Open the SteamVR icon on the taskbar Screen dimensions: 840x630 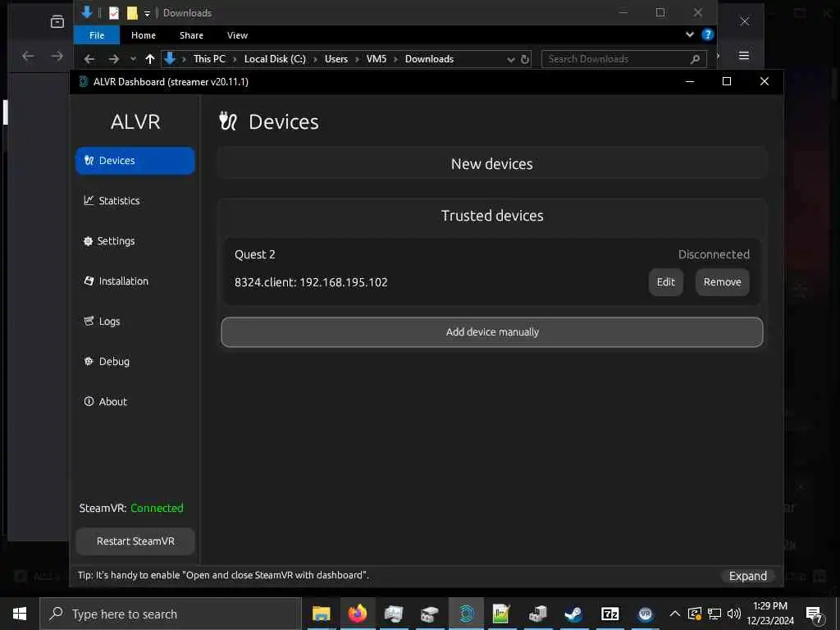646,614
